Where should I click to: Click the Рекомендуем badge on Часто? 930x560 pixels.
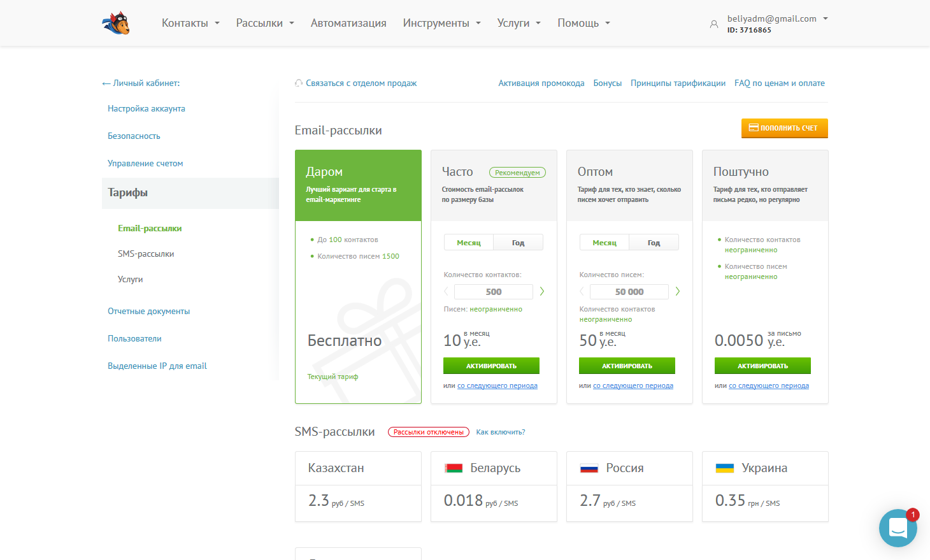pyautogui.click(x=517, y=173)
